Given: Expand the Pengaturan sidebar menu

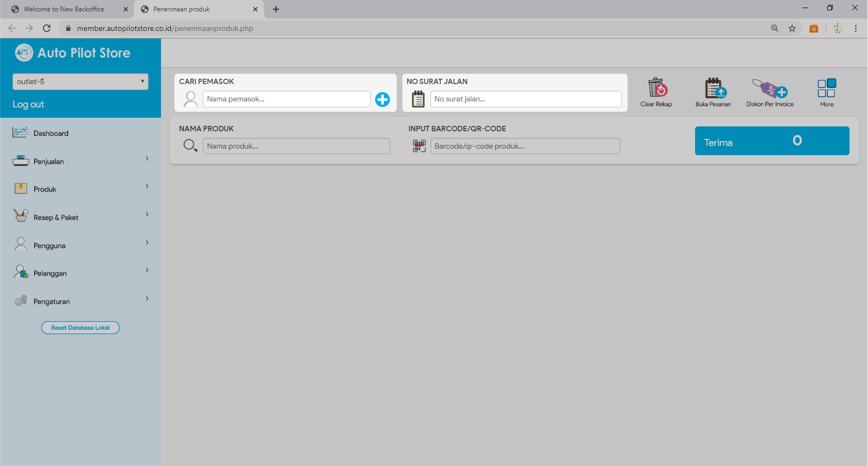Looking at the screenshot, I should tap(80, 301).
